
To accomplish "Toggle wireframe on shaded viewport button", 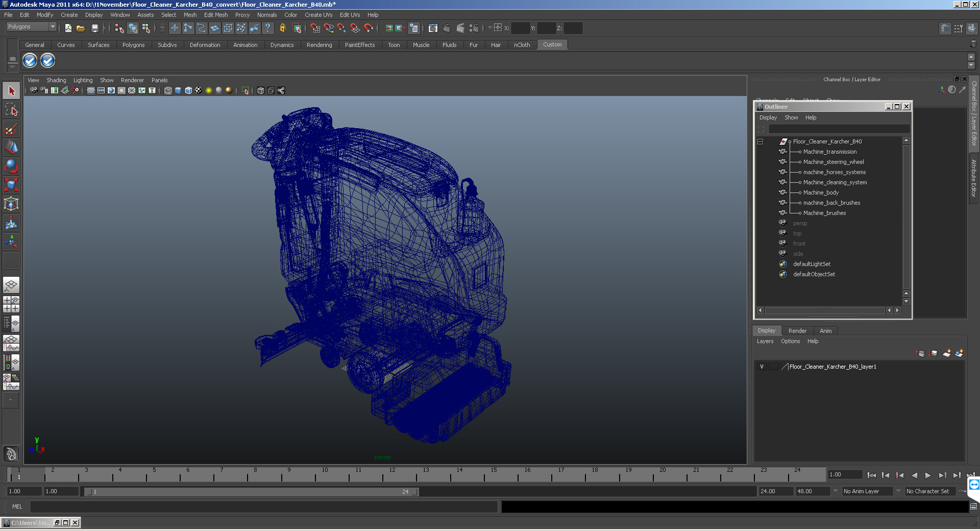I will 188,90.
